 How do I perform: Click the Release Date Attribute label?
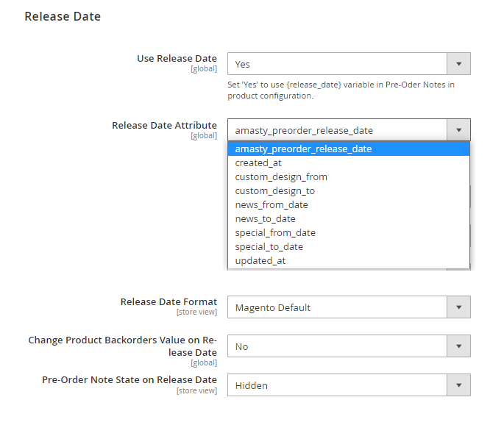(x=164, y=125)
